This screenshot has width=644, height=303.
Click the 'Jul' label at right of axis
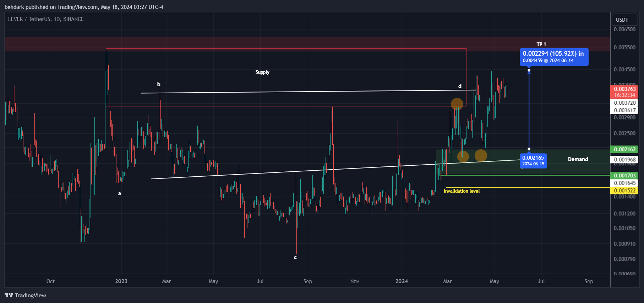point(541,281)
